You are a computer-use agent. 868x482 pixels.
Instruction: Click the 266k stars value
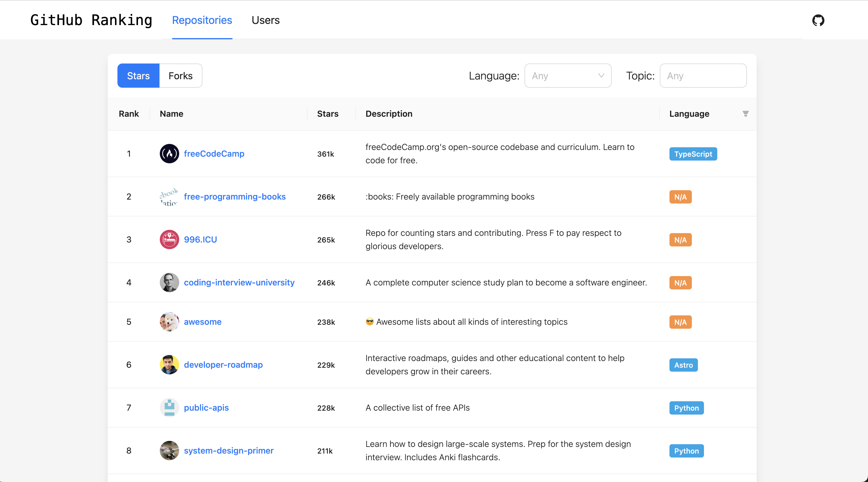click(326, 197)
